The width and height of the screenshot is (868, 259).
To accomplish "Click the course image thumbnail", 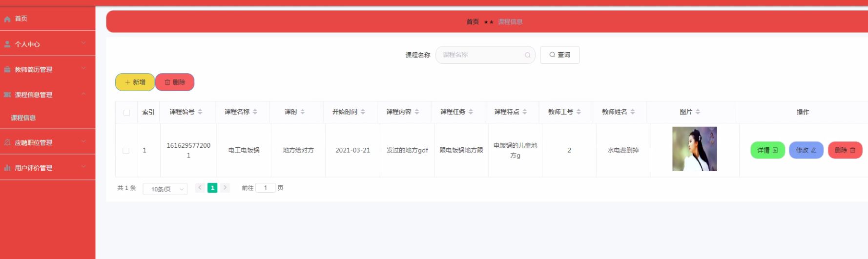I will [694, 149].
